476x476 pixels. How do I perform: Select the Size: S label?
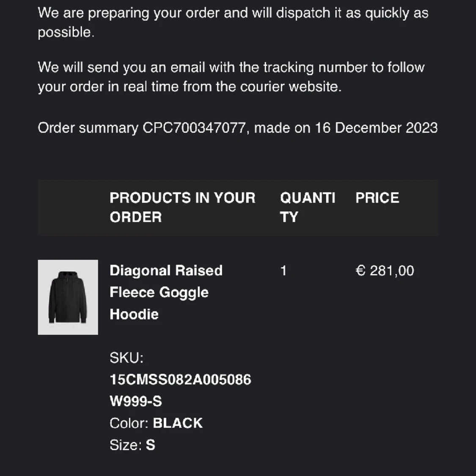(132, 445)
